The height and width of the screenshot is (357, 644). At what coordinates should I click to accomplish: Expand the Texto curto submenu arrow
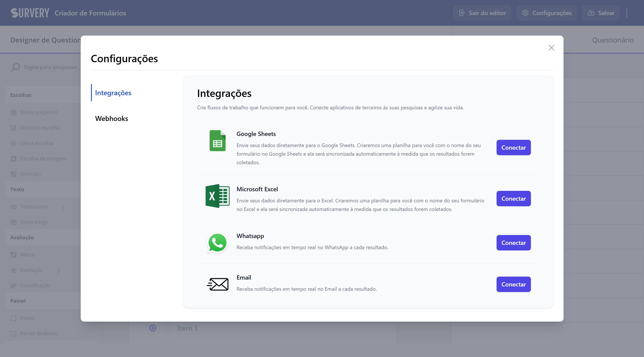[x=63, y=208]
